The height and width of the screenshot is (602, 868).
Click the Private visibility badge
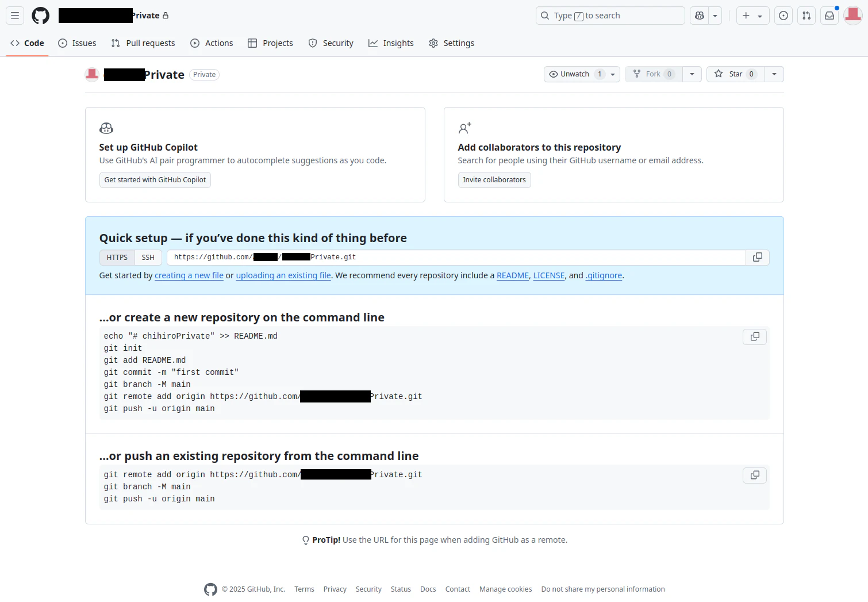click(x=205, y=75)
